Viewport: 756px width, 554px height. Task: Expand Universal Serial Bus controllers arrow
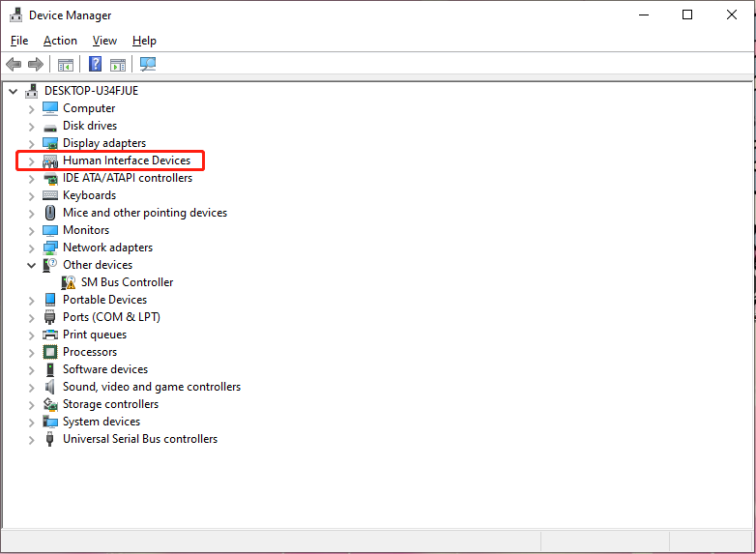[x=31, y=439]
